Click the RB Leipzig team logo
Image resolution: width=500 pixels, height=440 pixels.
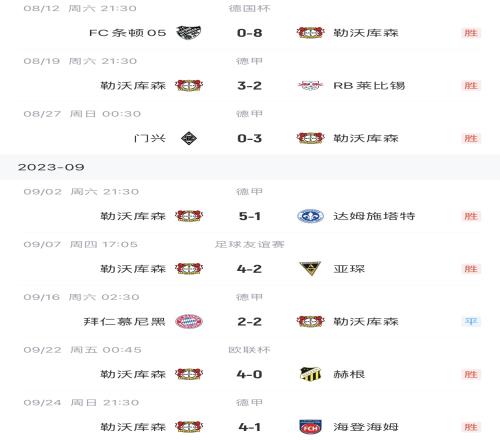tap(310, 85)
